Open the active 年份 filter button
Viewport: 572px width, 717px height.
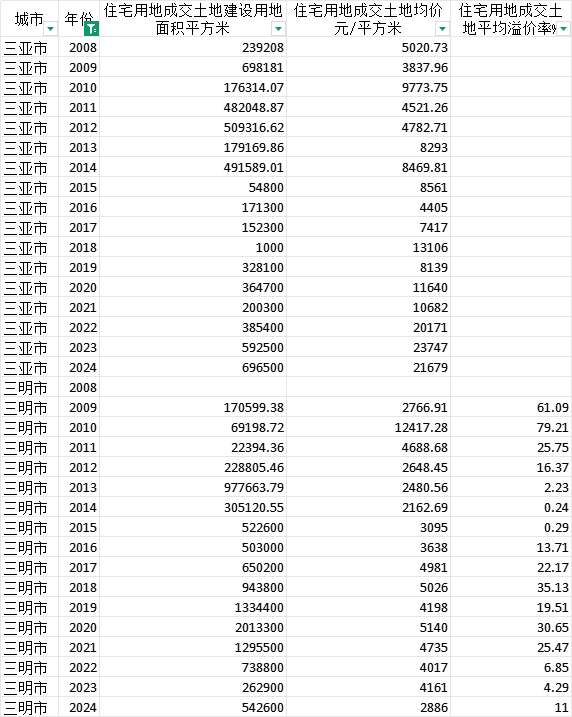tap(92, 29)
